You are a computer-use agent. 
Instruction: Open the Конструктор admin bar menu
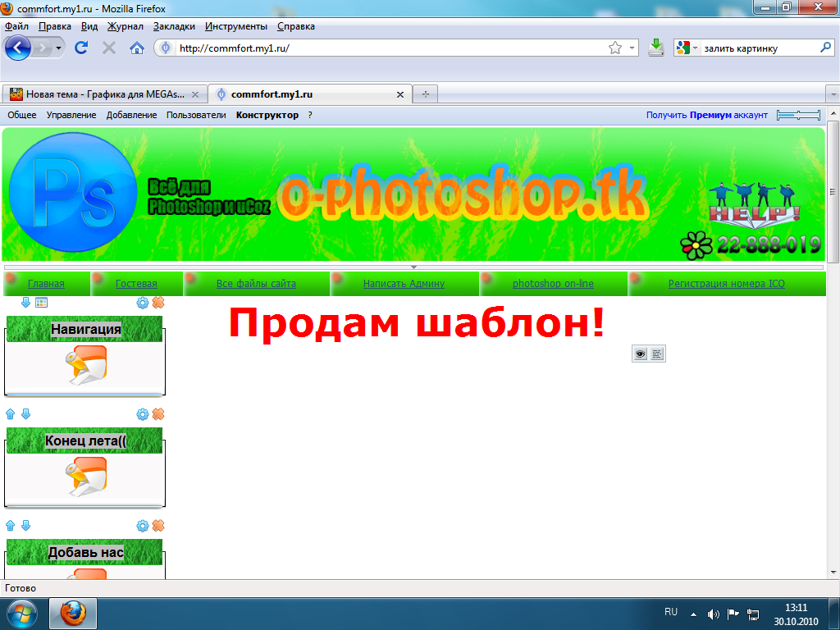[267, 115]
